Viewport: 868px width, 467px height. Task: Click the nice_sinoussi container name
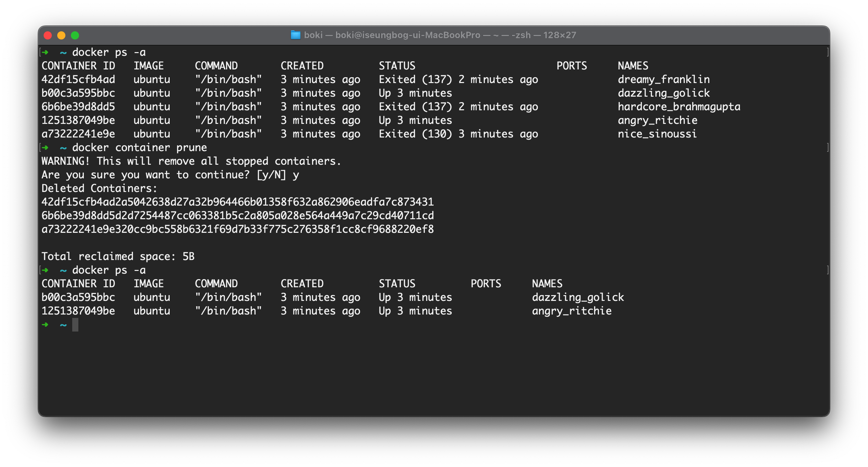657,134
